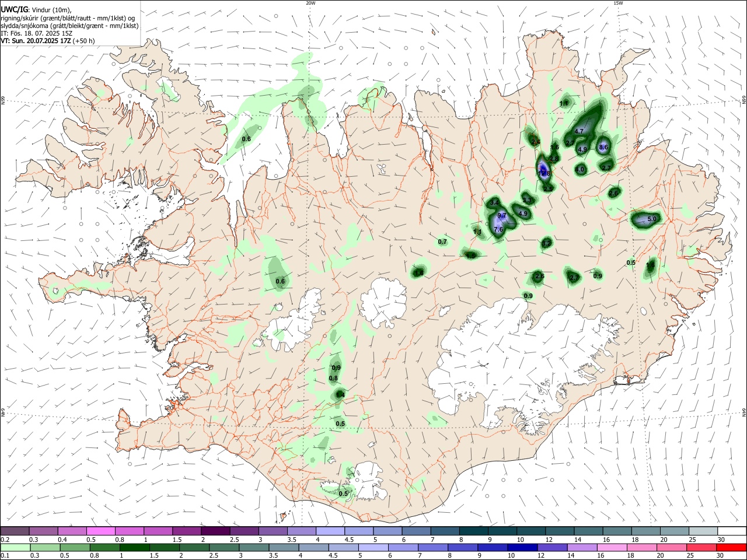The width and height of the screenshot is (747, 560).
Task: Select the dark teal swatch between 8 and 9 in upper legend
Action: tap(474, 531)
